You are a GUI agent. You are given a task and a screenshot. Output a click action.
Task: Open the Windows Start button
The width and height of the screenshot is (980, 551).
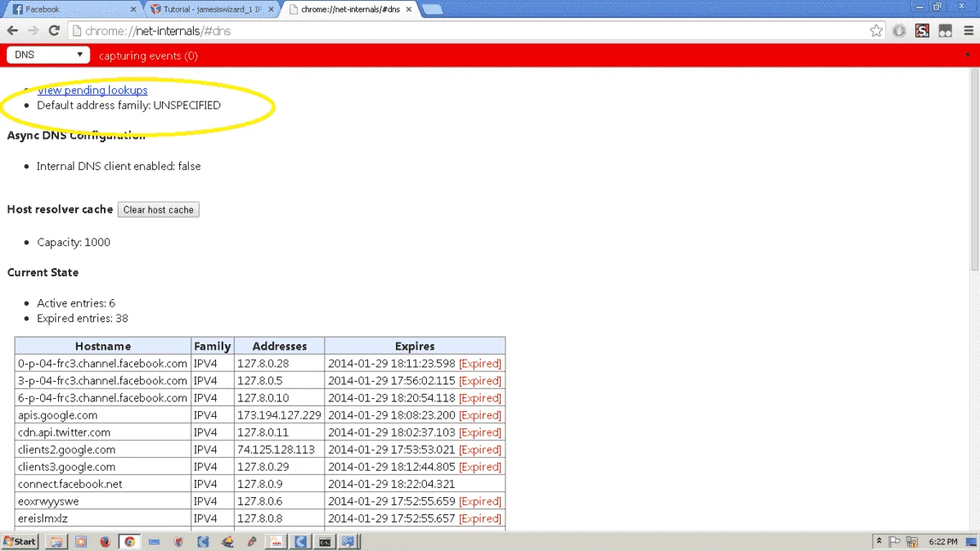[20, 542]
